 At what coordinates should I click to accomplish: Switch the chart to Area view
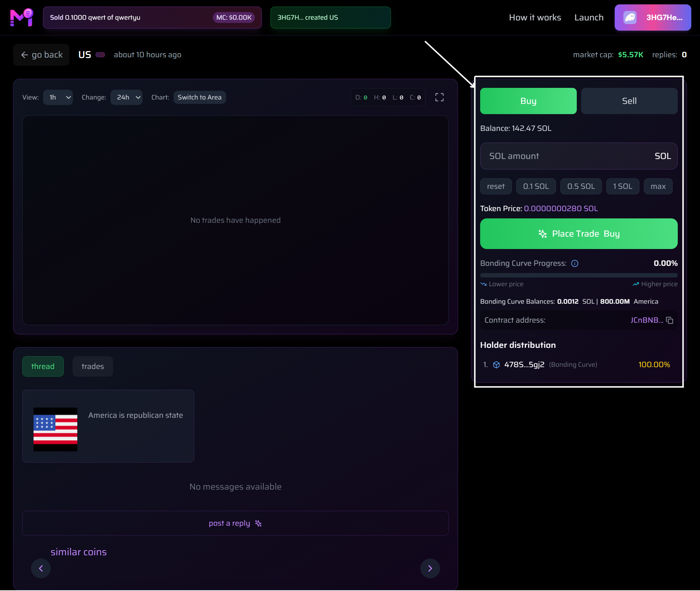199,97
